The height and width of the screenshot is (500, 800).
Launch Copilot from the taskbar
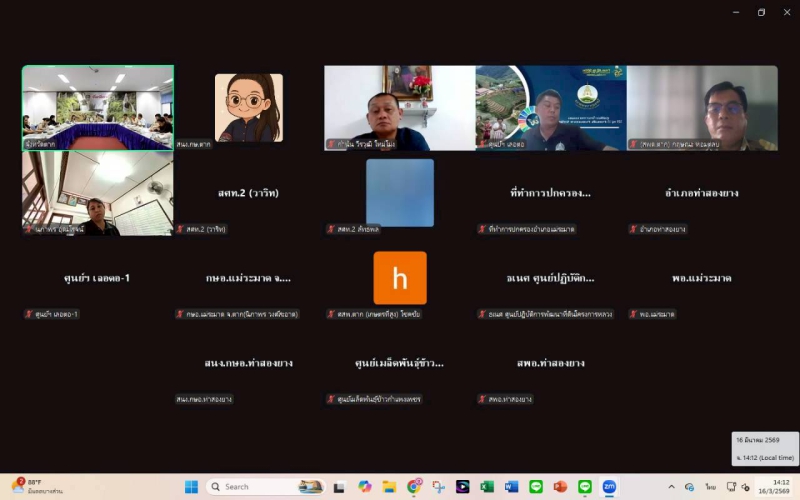[365, 487]
